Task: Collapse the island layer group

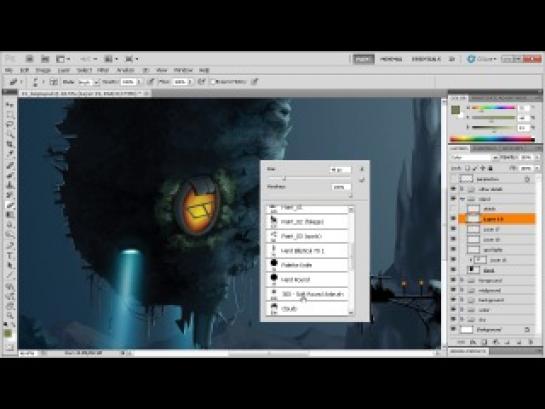Action: pyautogui.click(x=462, y=199)
